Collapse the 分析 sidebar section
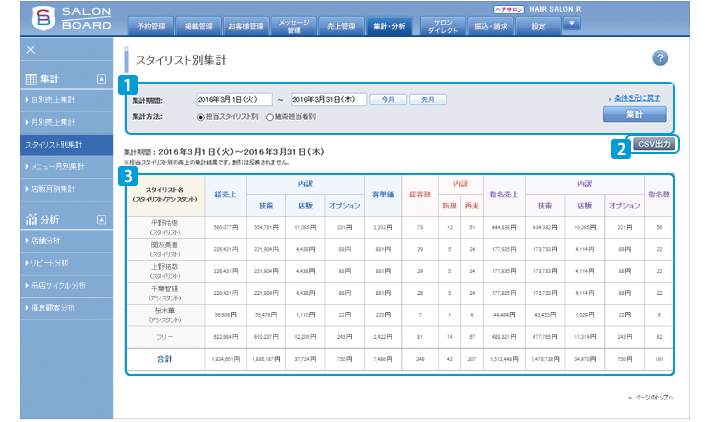 [x=101, y=219]
